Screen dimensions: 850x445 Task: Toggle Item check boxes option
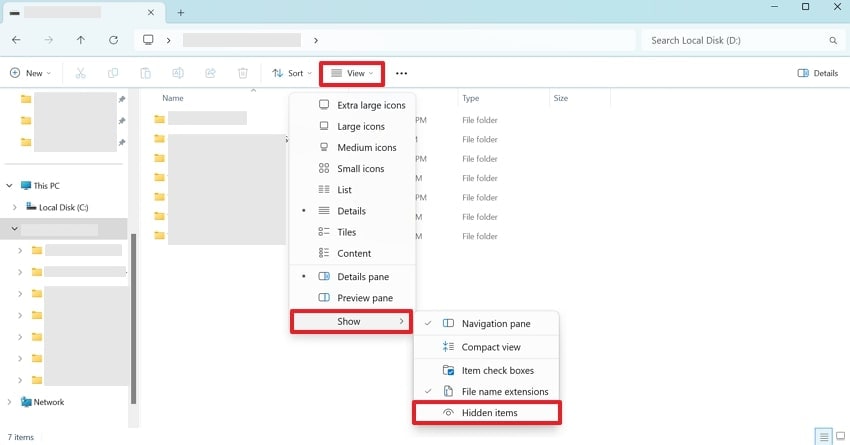[x=486, y=370]
